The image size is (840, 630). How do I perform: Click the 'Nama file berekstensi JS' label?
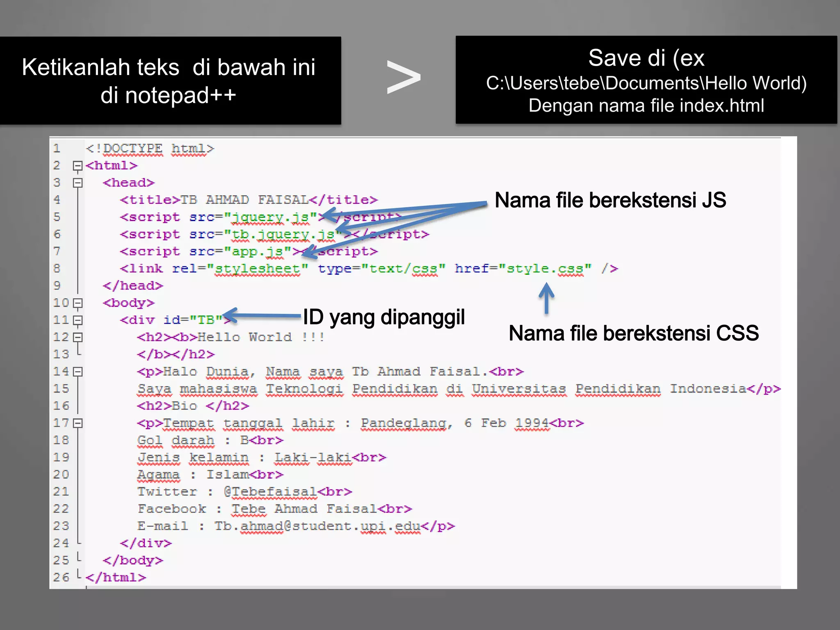coord(610,200)
